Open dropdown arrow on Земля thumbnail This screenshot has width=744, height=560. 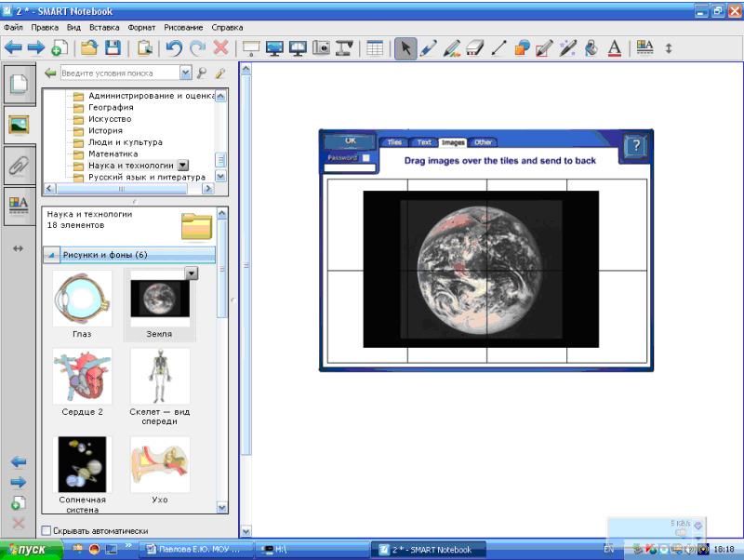[192, 273]
